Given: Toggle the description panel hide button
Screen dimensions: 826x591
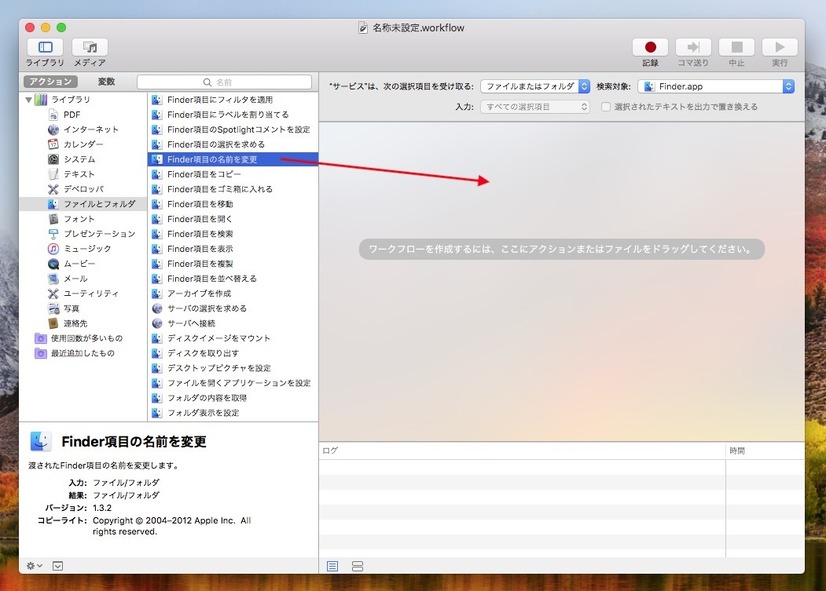Looking at the screenshot, I should tap(57, 566).
